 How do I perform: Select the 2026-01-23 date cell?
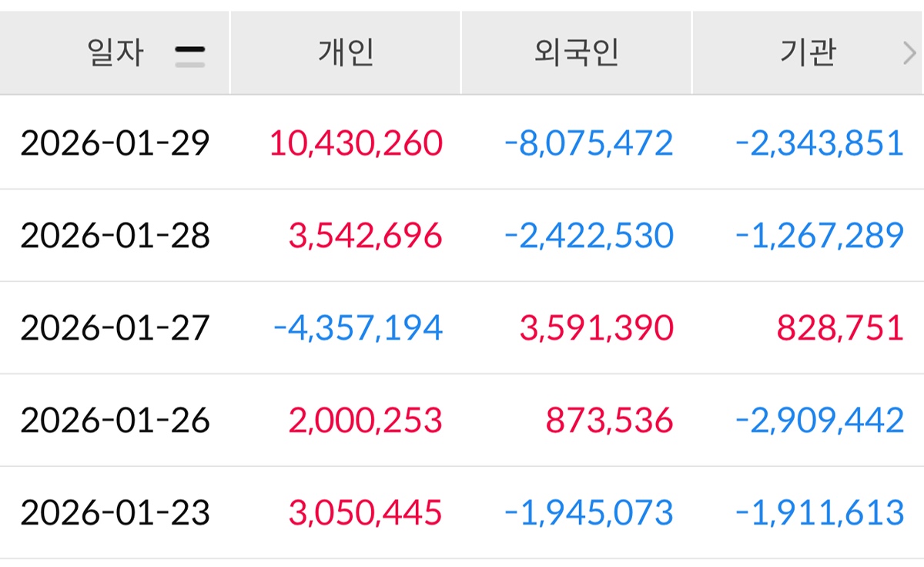pyautogui.click(x=115, y=513)
